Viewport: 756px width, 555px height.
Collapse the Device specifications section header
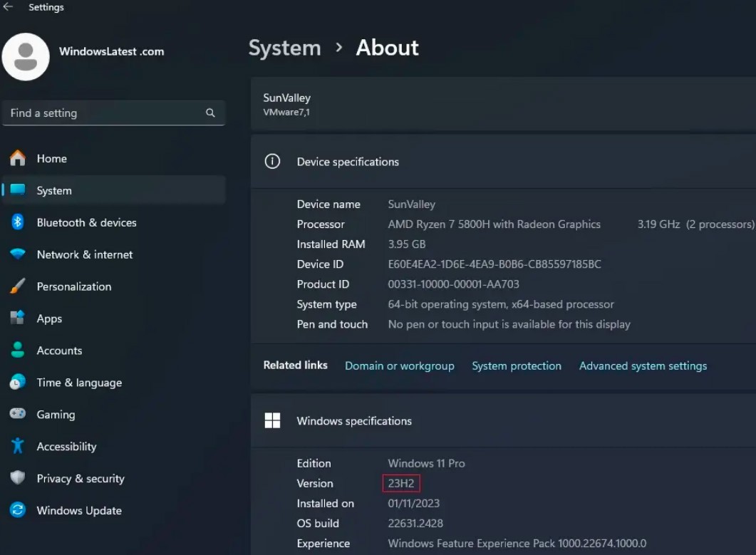(x=503, y=162)
